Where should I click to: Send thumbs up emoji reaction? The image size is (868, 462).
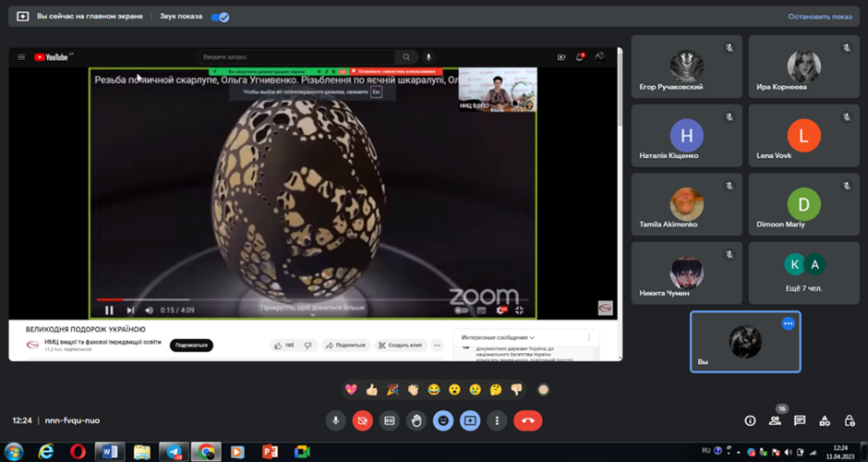pyautogui.click(x=371, y=389)
